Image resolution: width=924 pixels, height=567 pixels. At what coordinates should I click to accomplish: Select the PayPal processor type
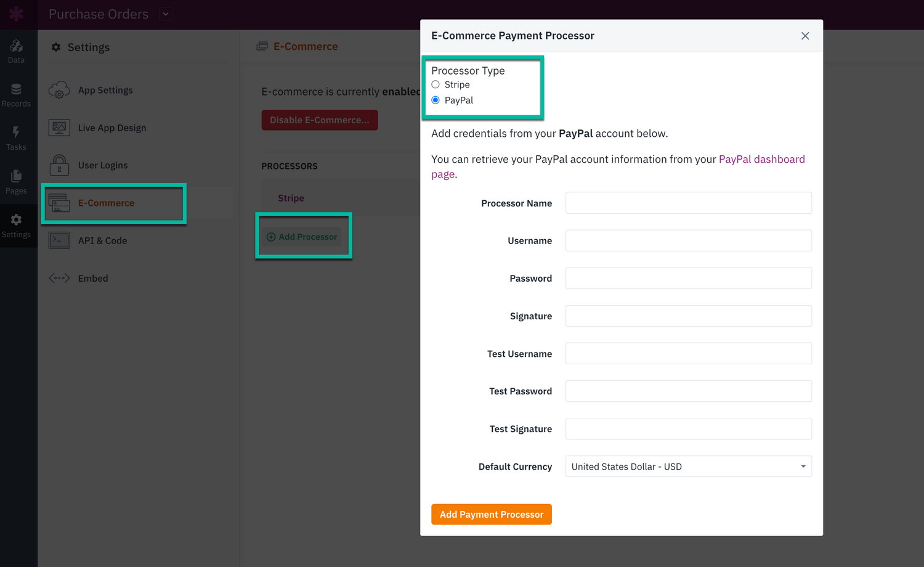(x=436, y=100)
